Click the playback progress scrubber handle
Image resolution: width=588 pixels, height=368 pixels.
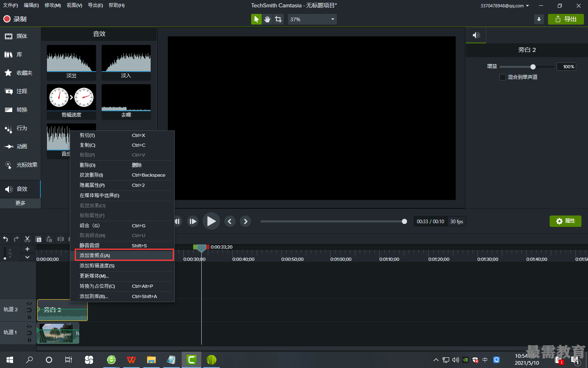coord(404,222)
